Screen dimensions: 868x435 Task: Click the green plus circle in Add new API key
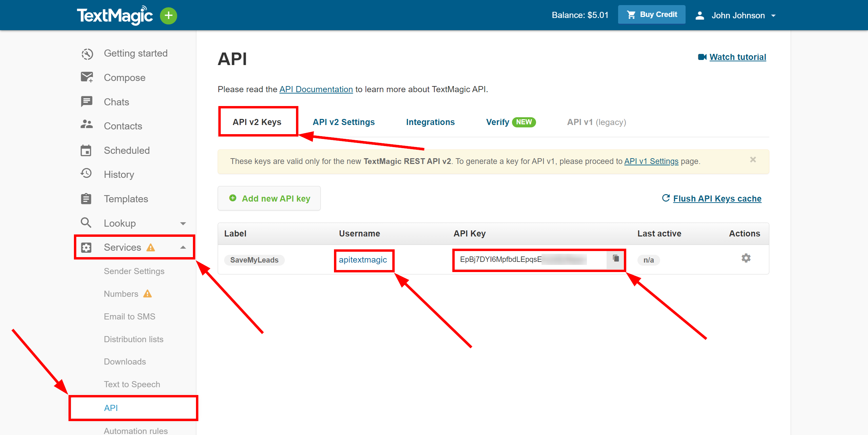pyautogui.click(x=233, y=198)
